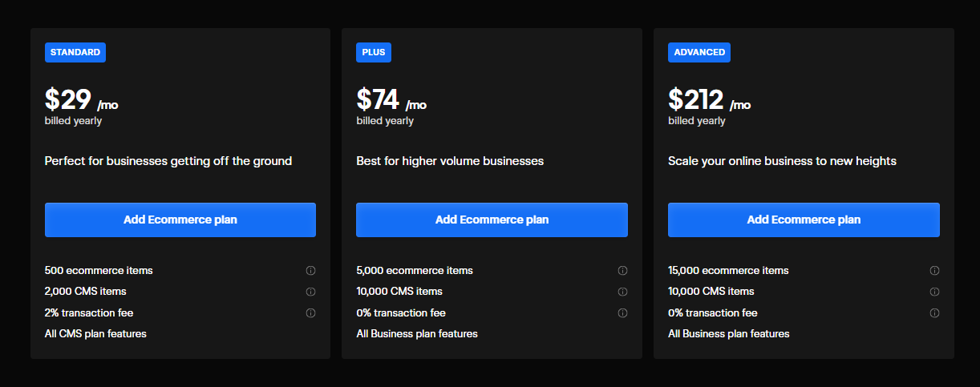980x387 pixels.
Task: Add the Standard Ecommerce plan
Action: point(180,220)
